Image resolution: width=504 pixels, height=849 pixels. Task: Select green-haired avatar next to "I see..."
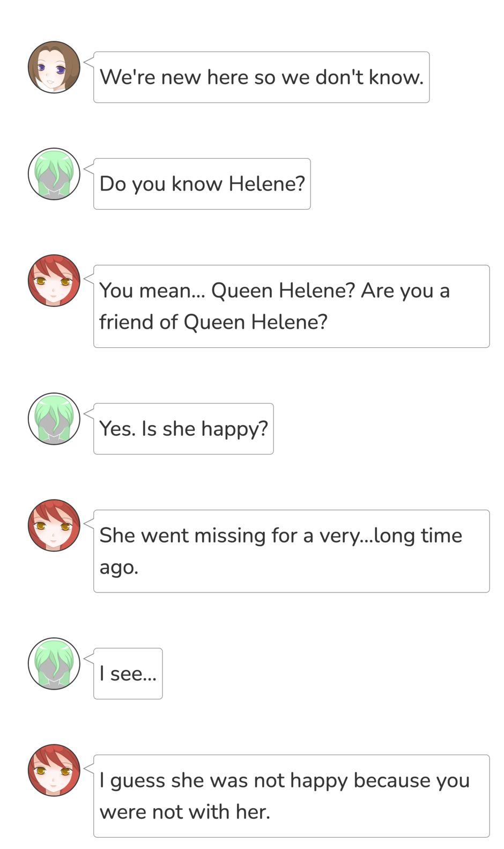click(54, 663)
